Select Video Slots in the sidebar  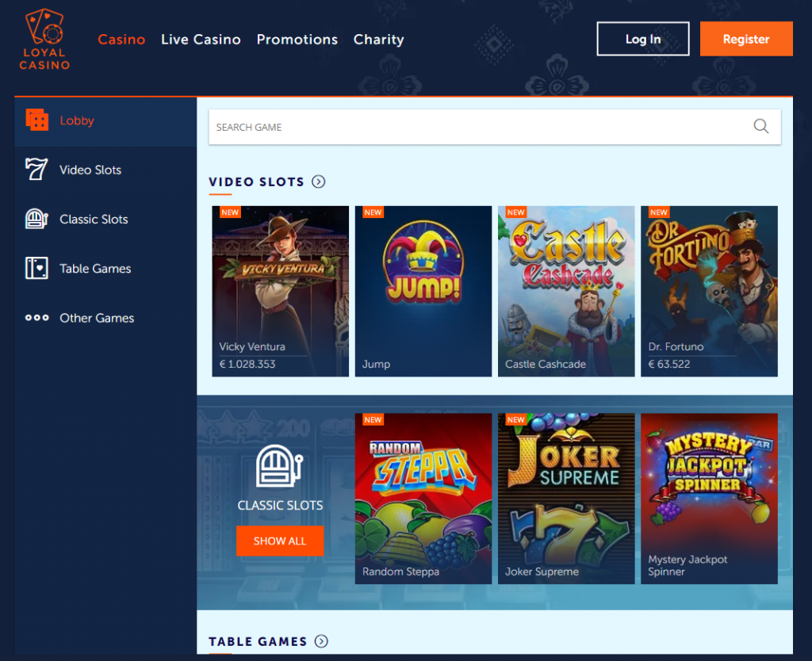105,170
